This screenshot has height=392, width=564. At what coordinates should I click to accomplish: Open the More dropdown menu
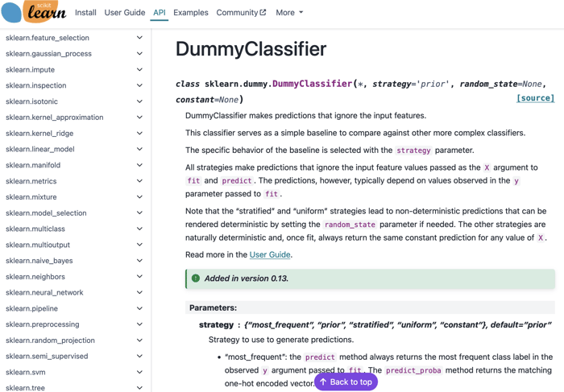coord(289,13)
